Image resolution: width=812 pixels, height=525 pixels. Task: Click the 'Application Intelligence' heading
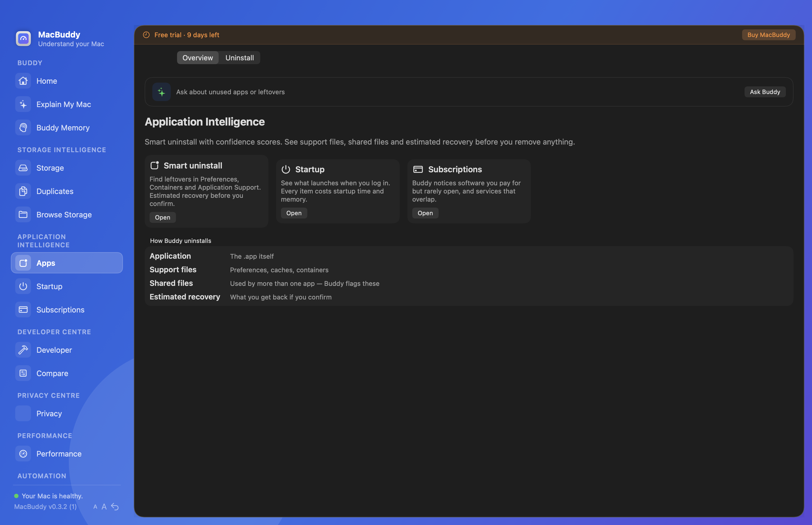205,122
